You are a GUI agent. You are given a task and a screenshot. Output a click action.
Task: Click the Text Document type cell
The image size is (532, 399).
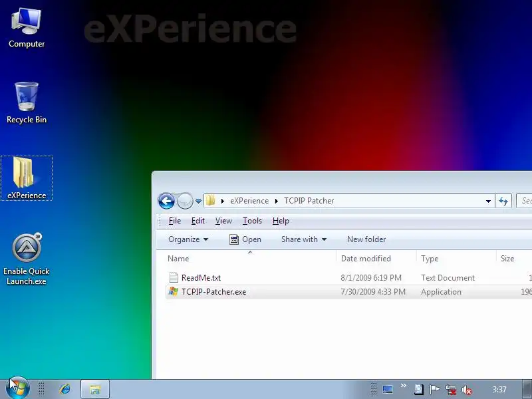click(448, 278)
